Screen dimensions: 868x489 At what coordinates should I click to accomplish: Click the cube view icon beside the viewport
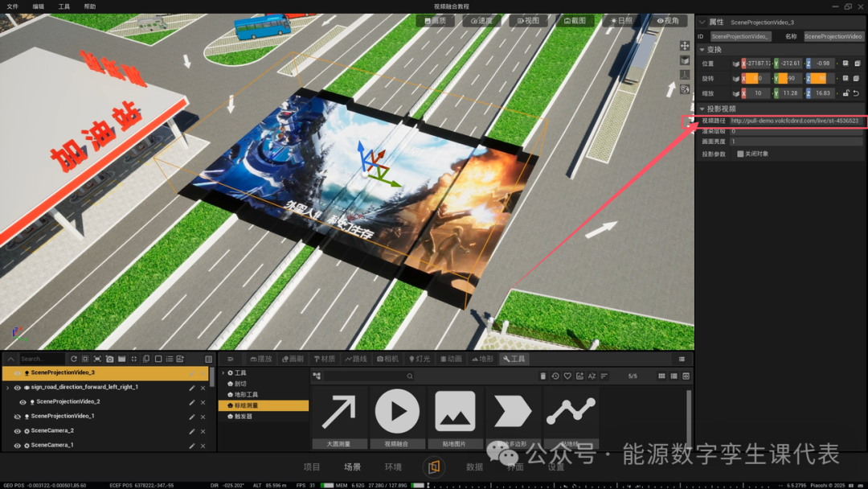(685, 60)
